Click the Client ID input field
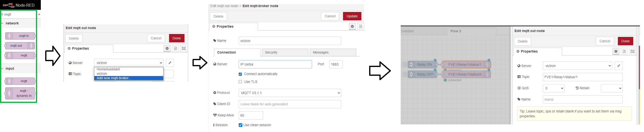 click(x=290, y=104)
